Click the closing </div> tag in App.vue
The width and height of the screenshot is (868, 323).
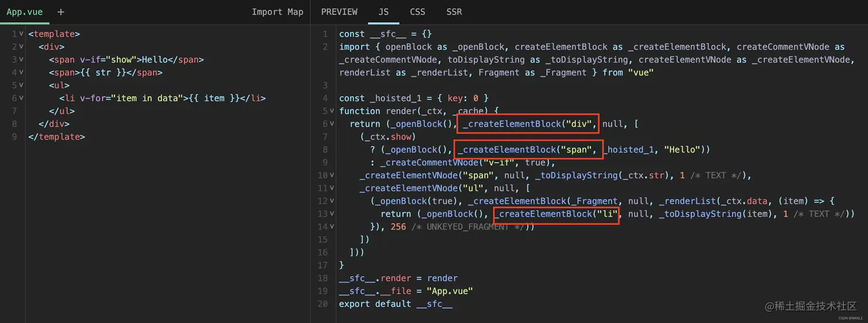click(x=54, y=124)
